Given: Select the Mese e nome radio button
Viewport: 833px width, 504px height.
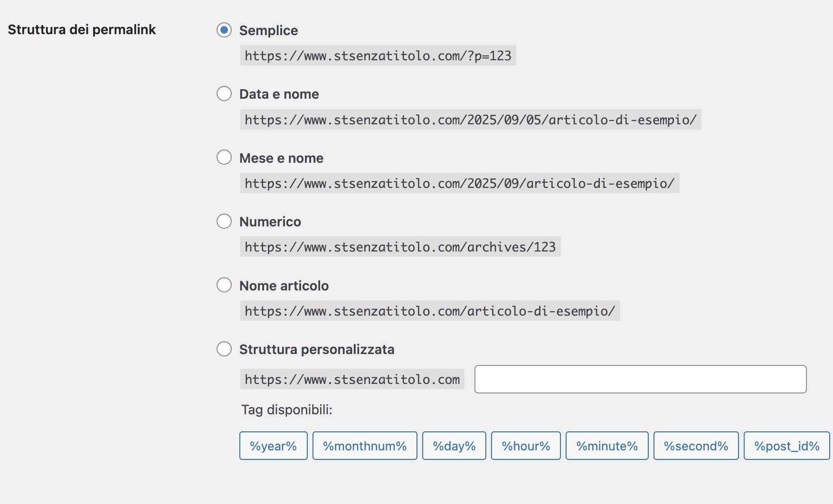Looking at the screenshot, I should pyautogui.click(x=224, y=157).
